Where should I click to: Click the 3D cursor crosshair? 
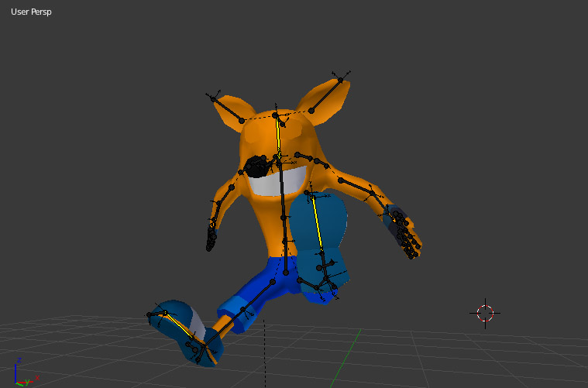click(485, 314)
